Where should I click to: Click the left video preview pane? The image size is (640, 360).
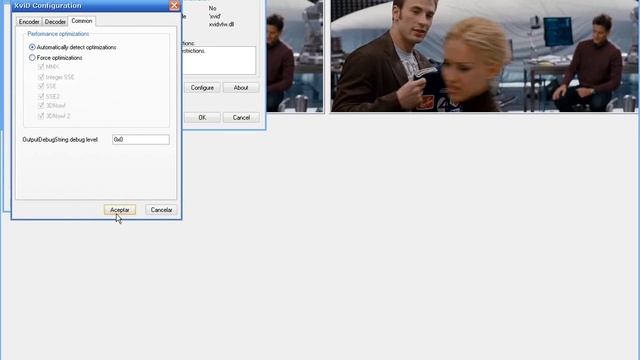(x=295, y=56)
